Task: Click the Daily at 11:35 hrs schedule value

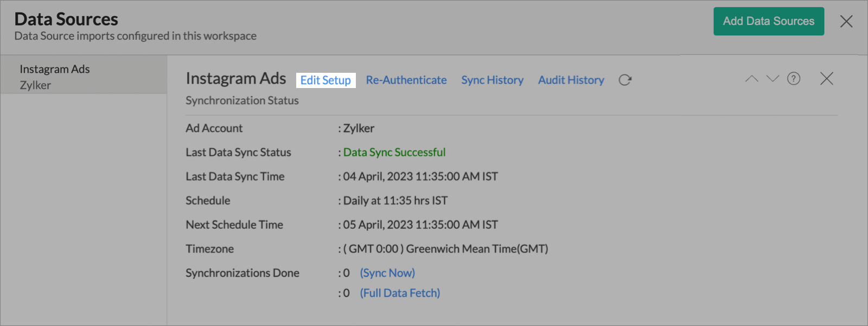Action: (395, 200)
